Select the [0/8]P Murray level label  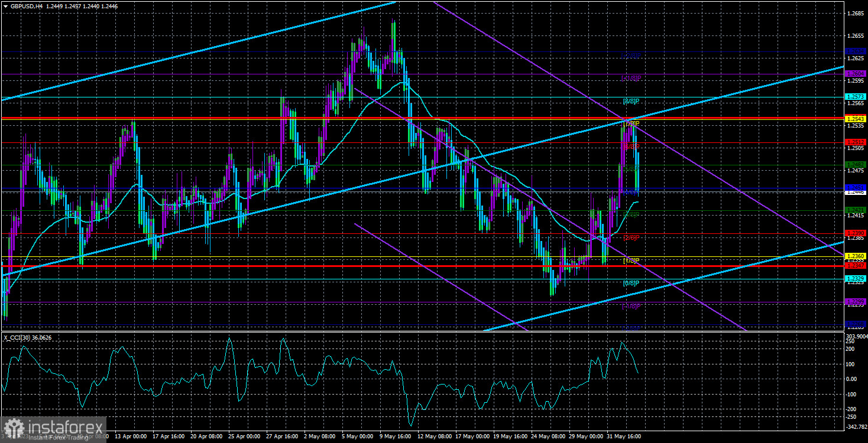point(631,283)
